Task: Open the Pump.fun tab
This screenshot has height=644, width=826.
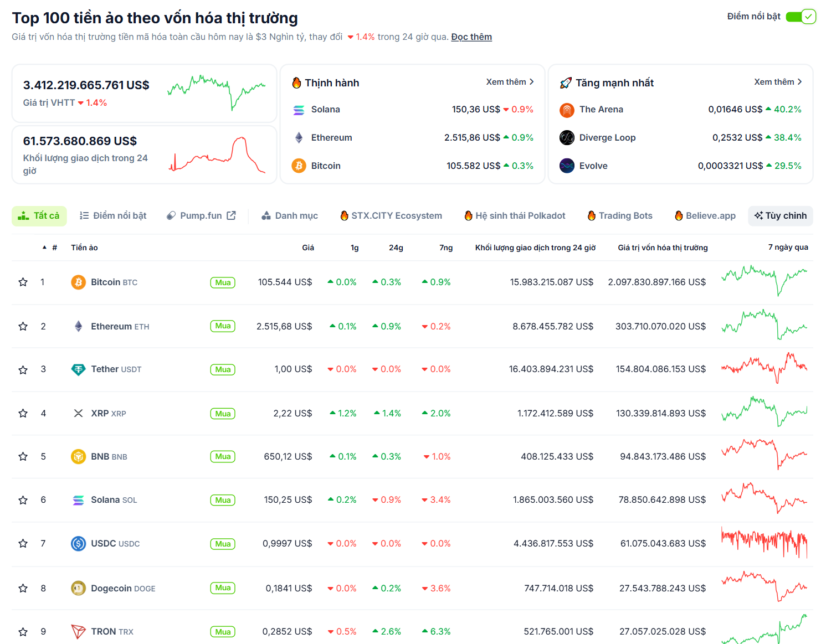Action: [201, 216]
